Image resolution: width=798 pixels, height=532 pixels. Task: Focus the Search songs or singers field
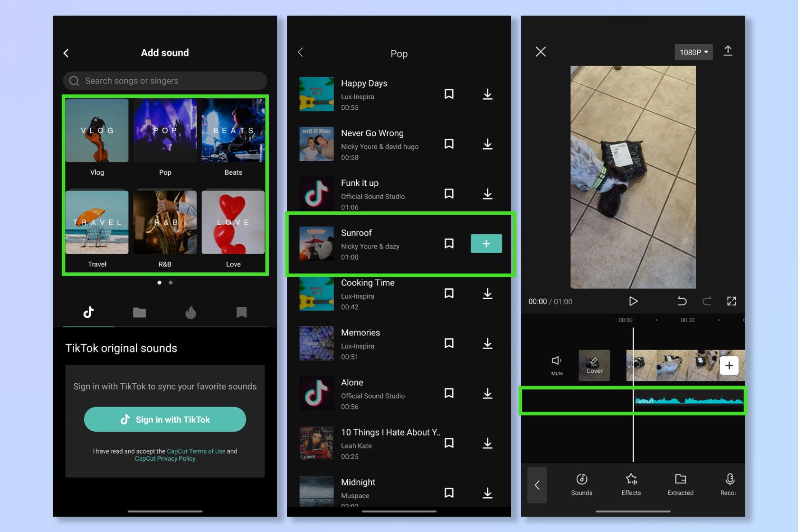pos(165,81)
